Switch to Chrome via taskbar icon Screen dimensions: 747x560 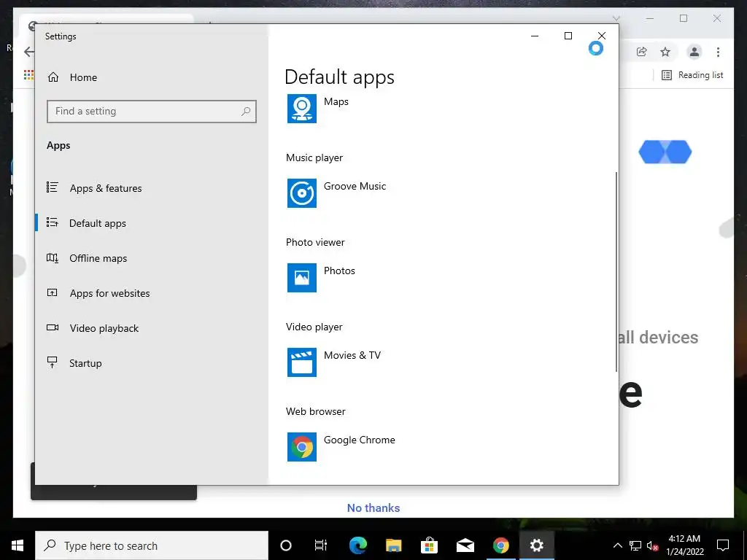pyautogui.click(x=500, y=545)
